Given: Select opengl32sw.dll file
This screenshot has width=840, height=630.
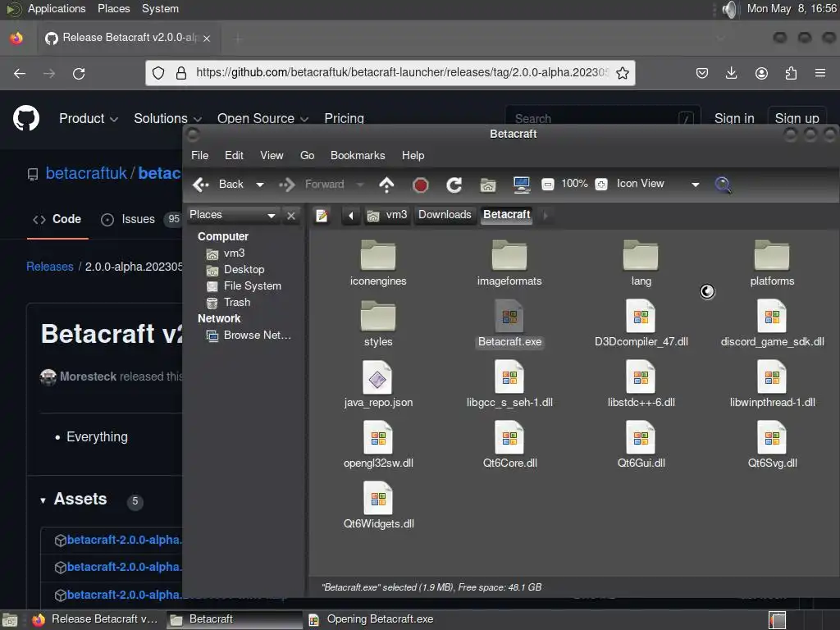Looking at the screenshot, I should pos(378,445).
